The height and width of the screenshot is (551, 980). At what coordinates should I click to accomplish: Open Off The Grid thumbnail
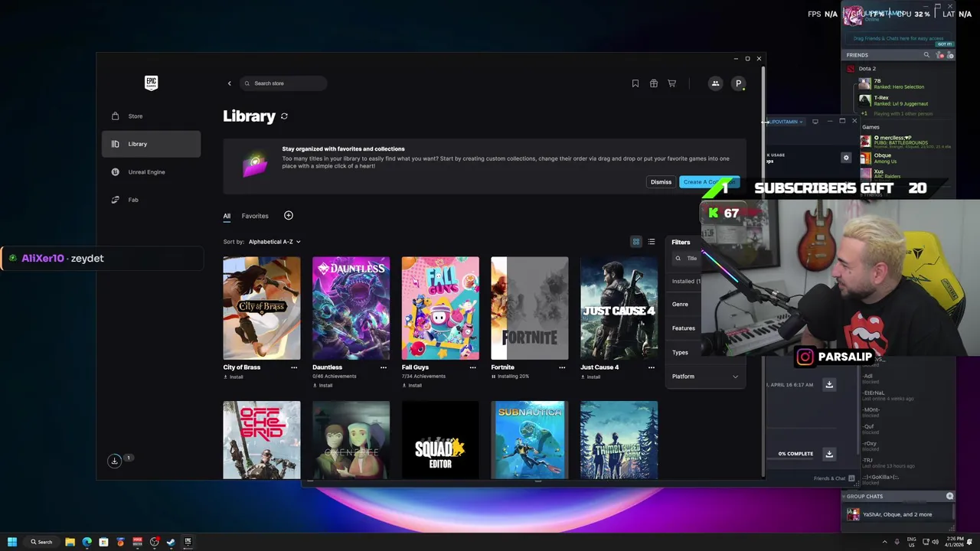click(262, 440)
